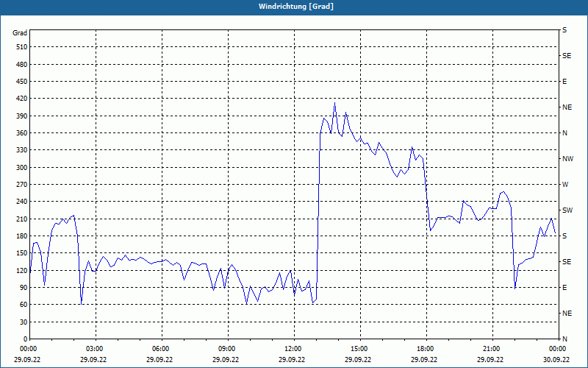
Task: Select the E compass label at 450 gridline
Action: pyautogui.click(x=564, y=82)
